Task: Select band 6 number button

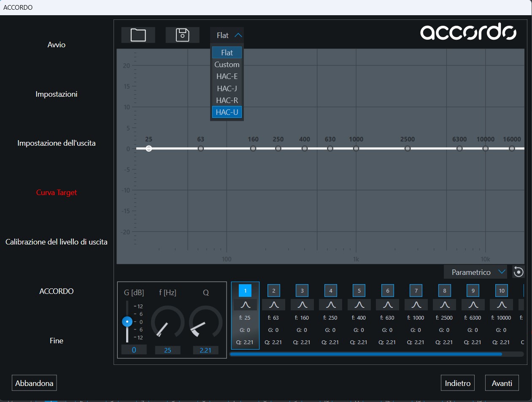Action: [x=388, y=291]
